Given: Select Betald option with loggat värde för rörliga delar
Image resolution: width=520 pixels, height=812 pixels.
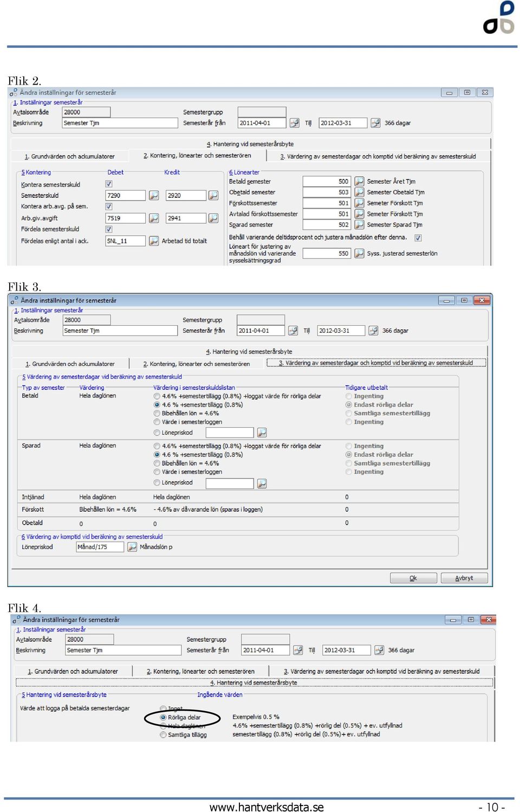Looking at the screenshot, I should tap(157, 396).
